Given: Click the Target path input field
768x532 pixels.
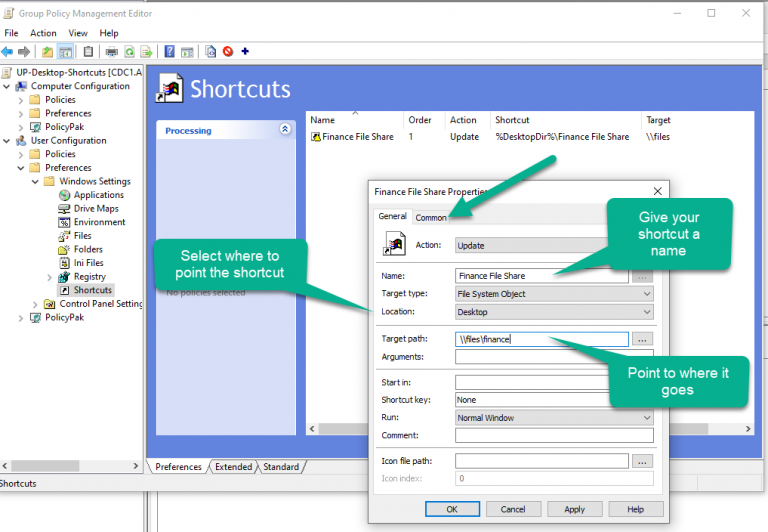Looking at the screenshot, I should coord(542,339).
